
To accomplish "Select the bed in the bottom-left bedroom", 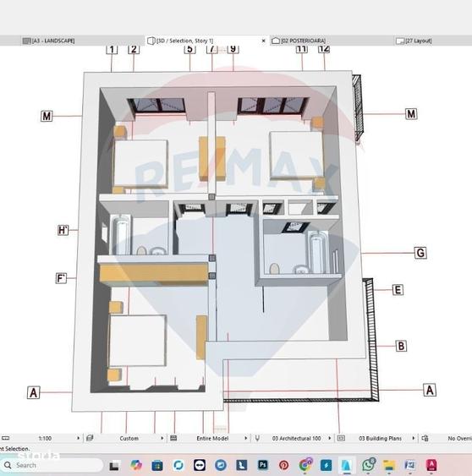I will coord(137,341).
